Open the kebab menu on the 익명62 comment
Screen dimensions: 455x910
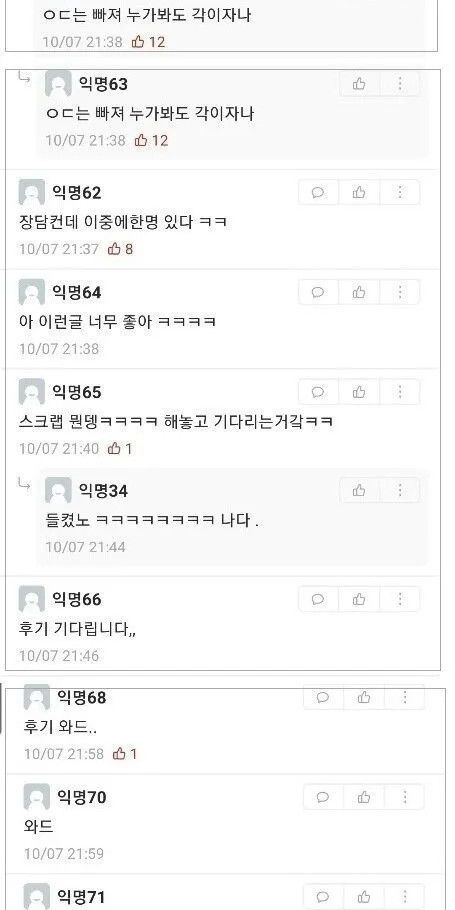pyautogui.click(x=400, y=193)
